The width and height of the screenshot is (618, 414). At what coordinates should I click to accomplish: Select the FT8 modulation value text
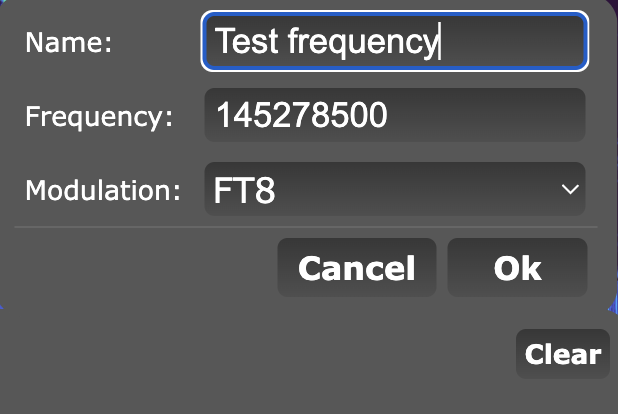[245, 190]
